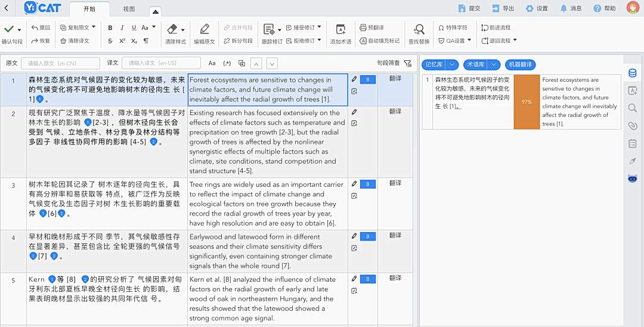Open 消息 notifications
Viewport: 644px width, 327px height.
[x=571, y=8]
